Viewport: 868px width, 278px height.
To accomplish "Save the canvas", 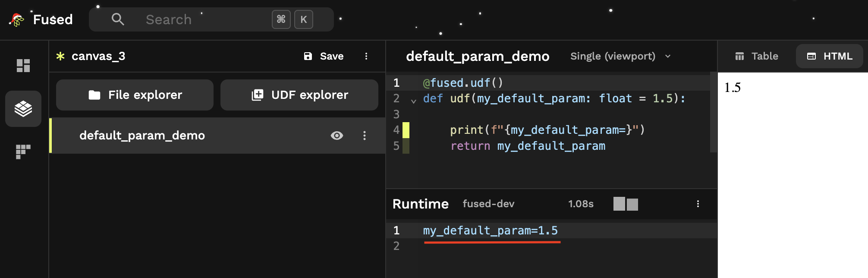I will 324,56.
